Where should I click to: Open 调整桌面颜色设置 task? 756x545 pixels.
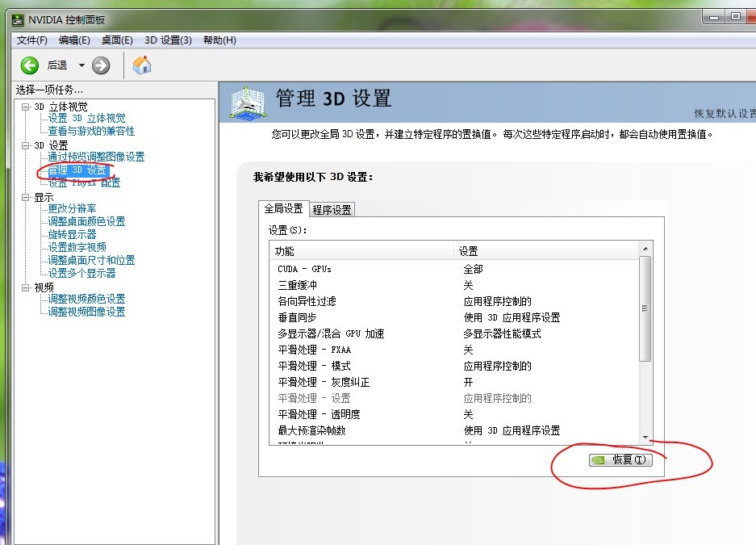click(x=87, y=221)
